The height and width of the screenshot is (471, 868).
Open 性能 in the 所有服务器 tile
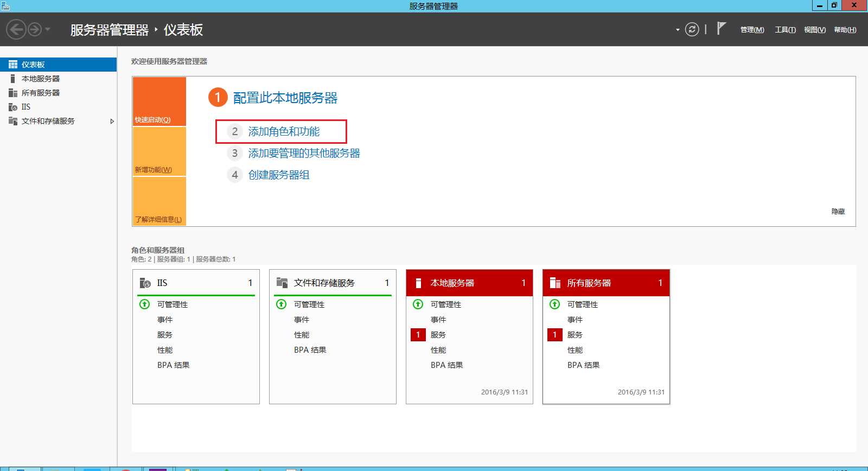[575, 350]
